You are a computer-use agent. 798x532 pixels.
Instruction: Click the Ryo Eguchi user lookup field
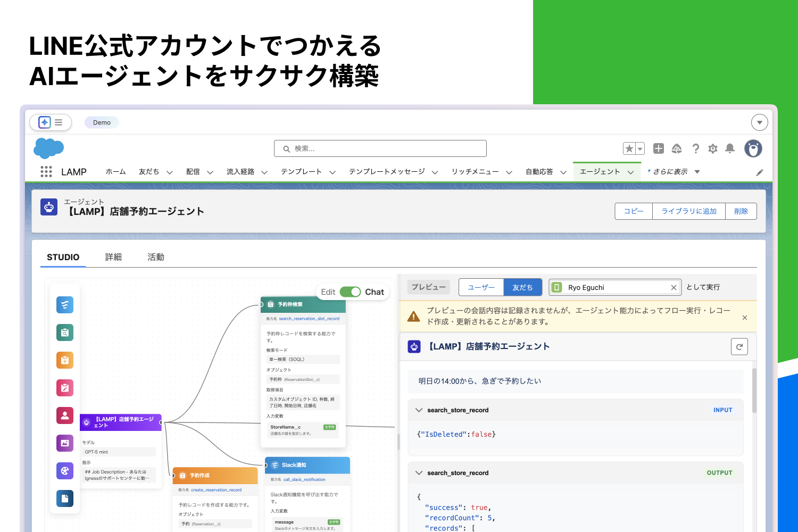tap(615, 287)
